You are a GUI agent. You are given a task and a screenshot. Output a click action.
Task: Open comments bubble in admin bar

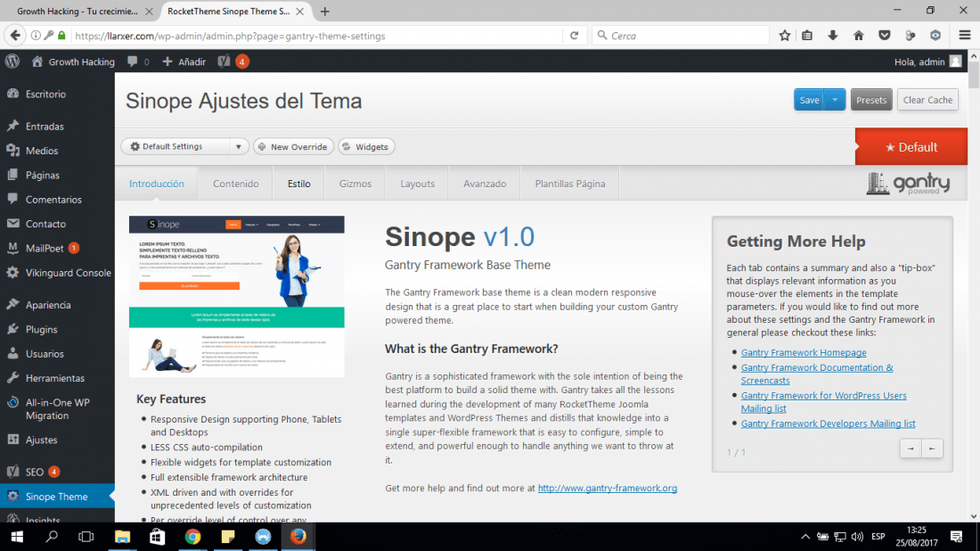132,62
